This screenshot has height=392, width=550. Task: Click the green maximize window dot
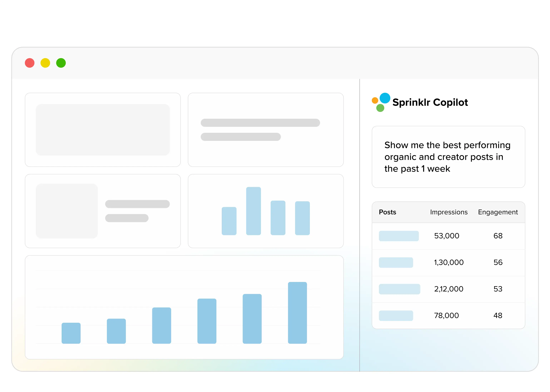pyautogui.click(x=61, y=63)
